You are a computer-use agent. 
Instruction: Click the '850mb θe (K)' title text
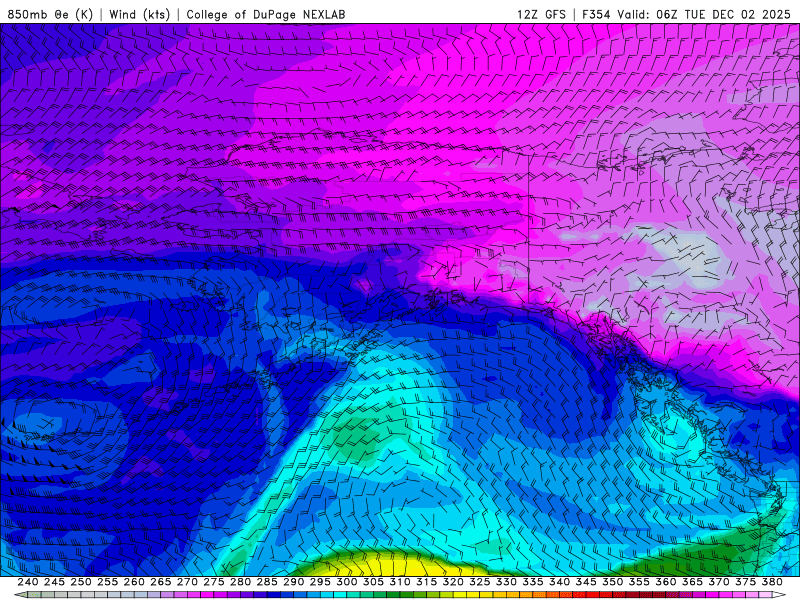[x=50, y=14]
